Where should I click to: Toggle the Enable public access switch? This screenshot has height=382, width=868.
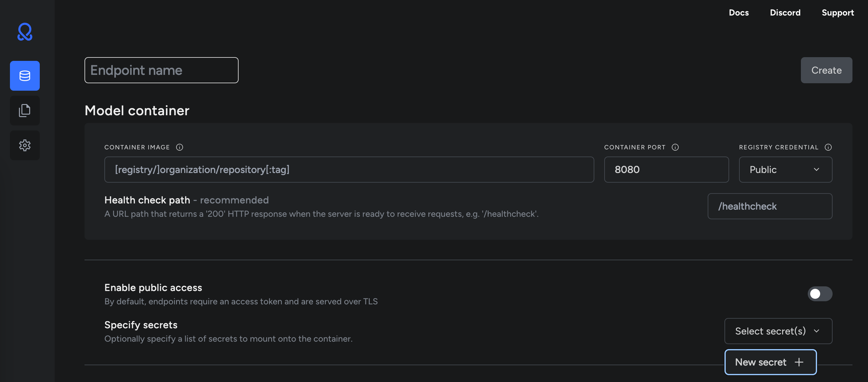coord(820,294)
